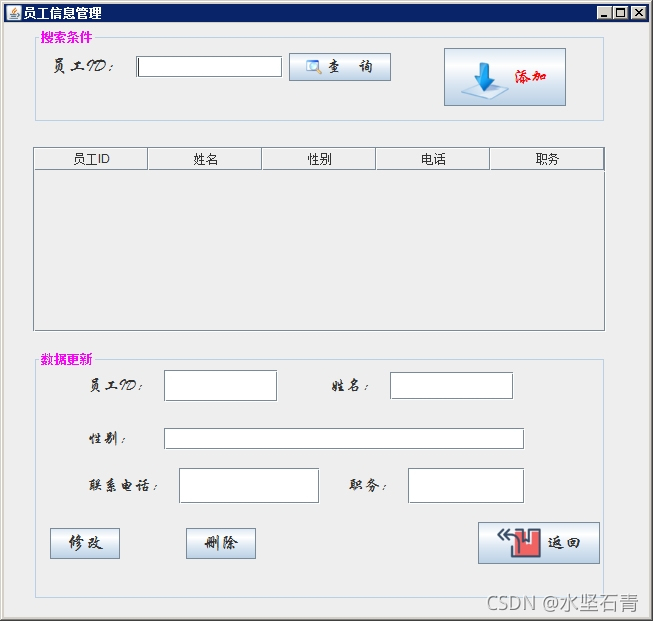Focus the 性别 gender input field
The image size is (653, 621).
(344, 438)
